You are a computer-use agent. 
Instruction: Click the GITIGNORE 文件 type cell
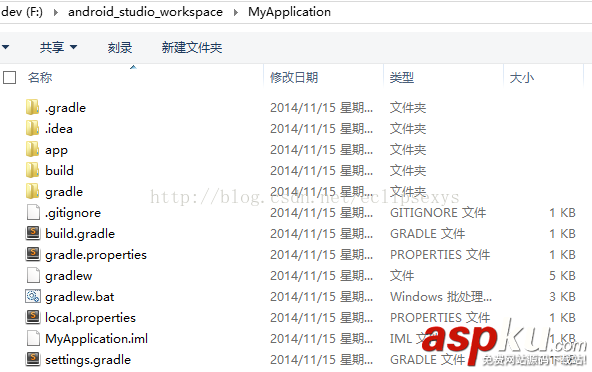pos(438,213)
